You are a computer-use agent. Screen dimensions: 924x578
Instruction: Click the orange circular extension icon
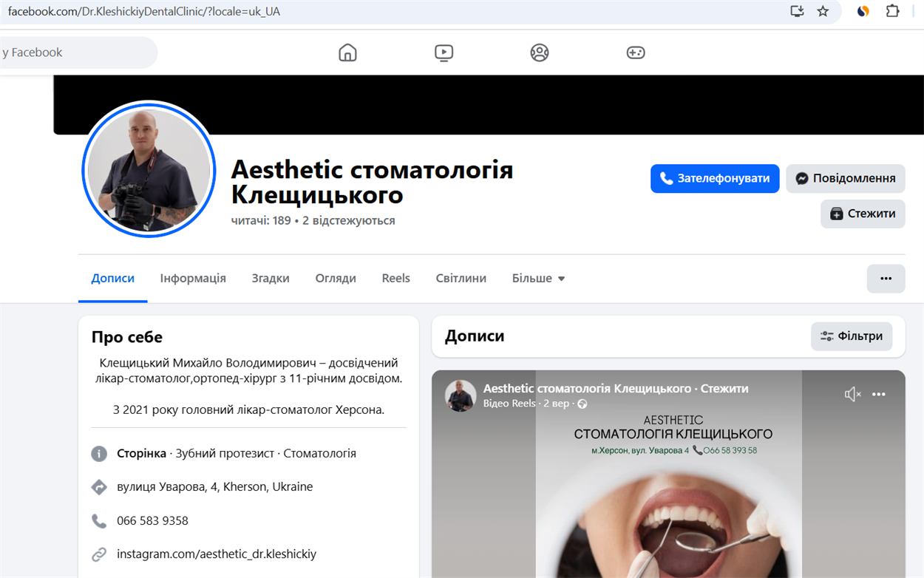tap(863, 11)
